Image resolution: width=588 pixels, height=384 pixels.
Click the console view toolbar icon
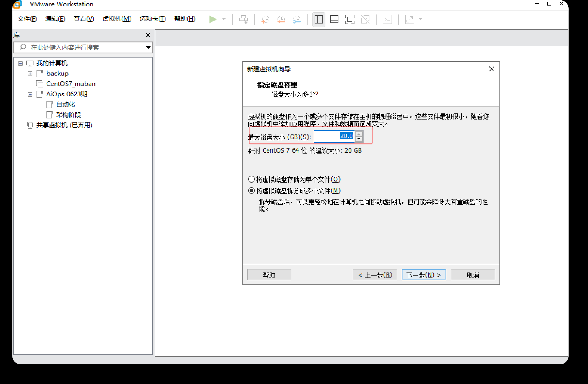(387, 19)
